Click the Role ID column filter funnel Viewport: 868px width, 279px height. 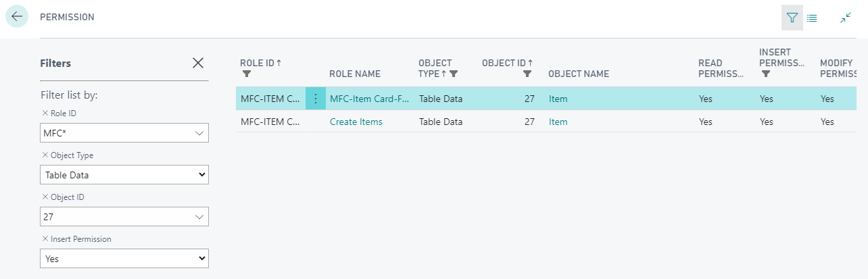pos(246,74)
